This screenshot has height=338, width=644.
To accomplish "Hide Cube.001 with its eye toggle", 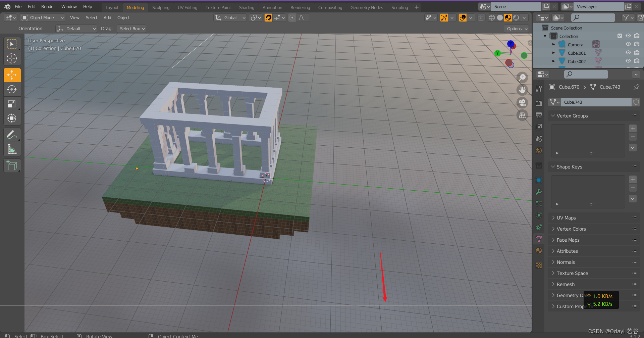I will [x=628, y=53].
